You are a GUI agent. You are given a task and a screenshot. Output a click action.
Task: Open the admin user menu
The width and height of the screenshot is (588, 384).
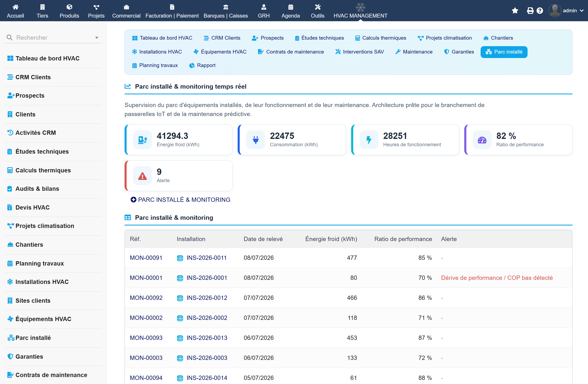566,11
